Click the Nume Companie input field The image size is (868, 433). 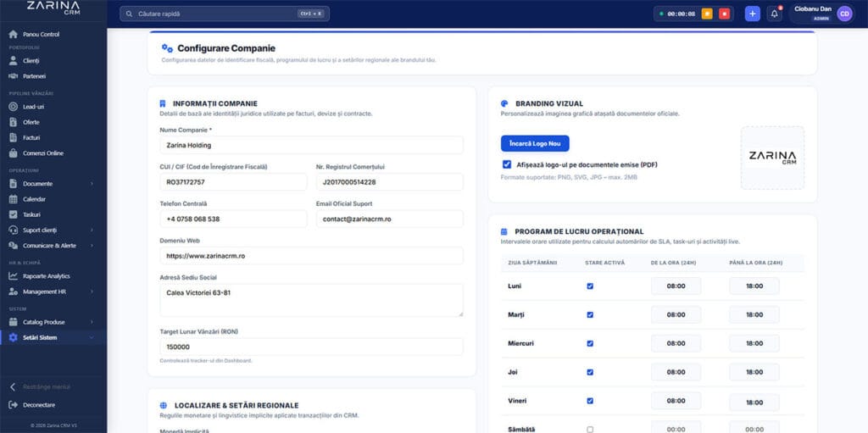pos(312,145)
